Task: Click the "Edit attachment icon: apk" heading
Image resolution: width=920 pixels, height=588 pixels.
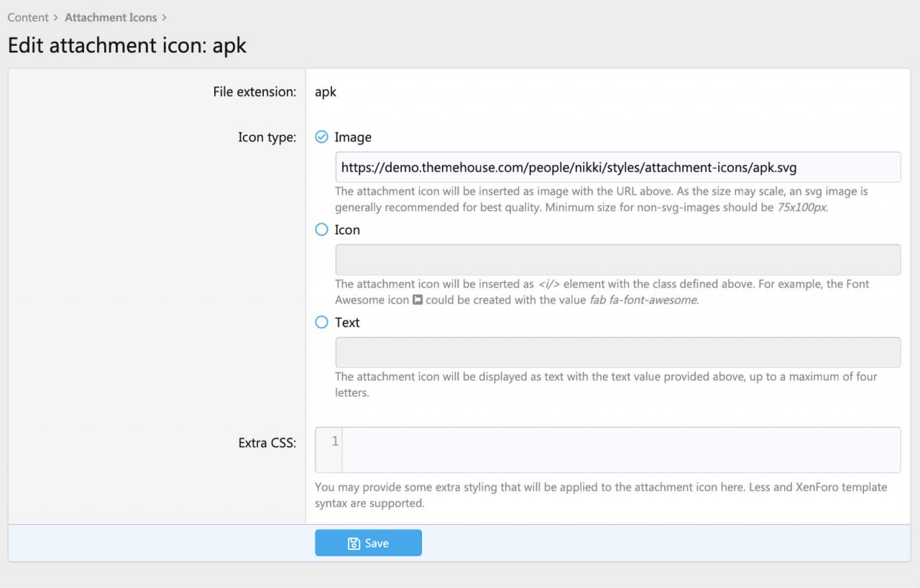Action: pyautogui.click(x=127, y=45)
